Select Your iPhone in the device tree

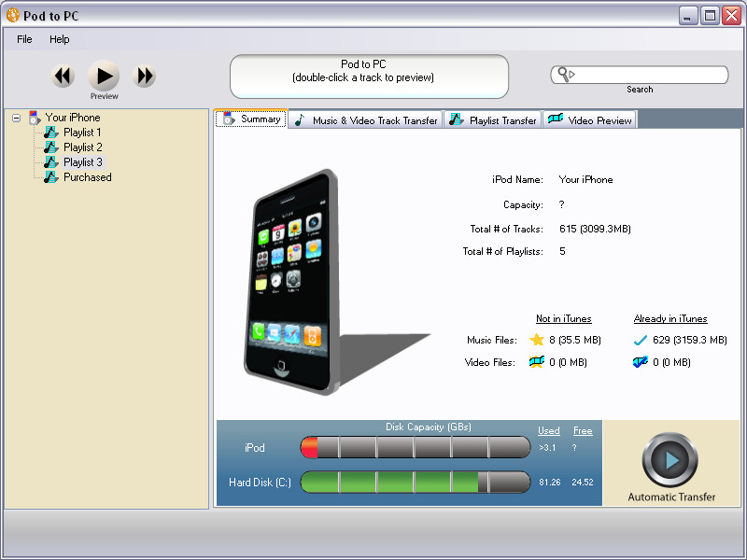[73, 118]
